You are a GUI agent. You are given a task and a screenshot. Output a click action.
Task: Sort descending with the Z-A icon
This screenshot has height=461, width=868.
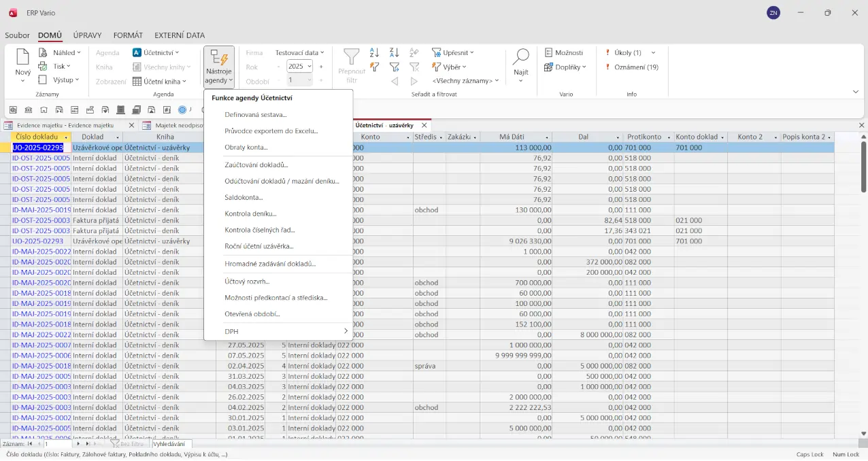394,52
